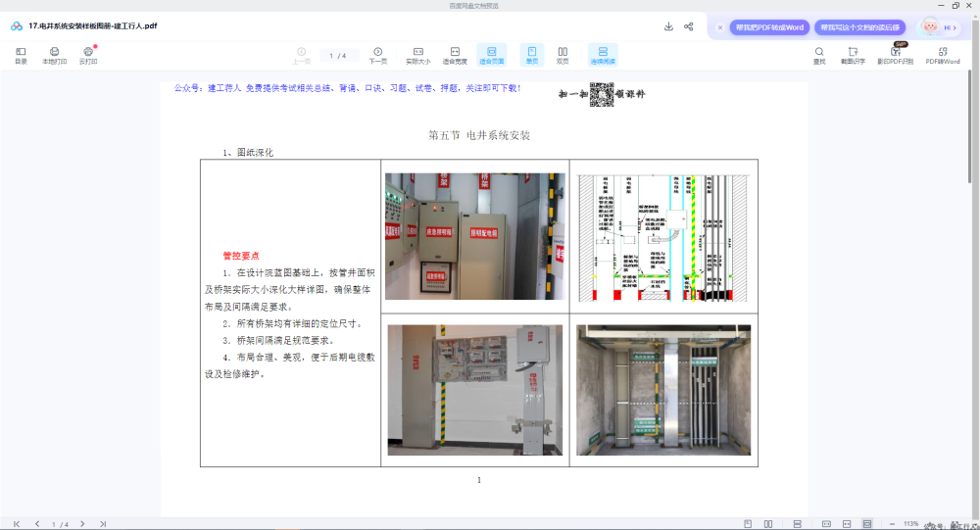The width and height of the screenshot is (980, 530).
Task: Go to next page in bottom bar
Action: (x=82, y=524)
